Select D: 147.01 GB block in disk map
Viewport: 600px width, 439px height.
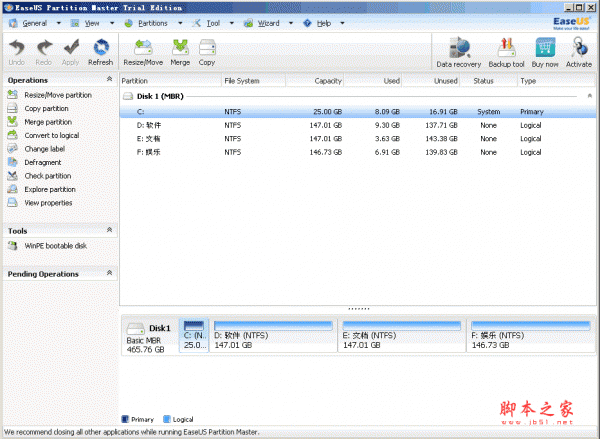[x=273, y=335]
